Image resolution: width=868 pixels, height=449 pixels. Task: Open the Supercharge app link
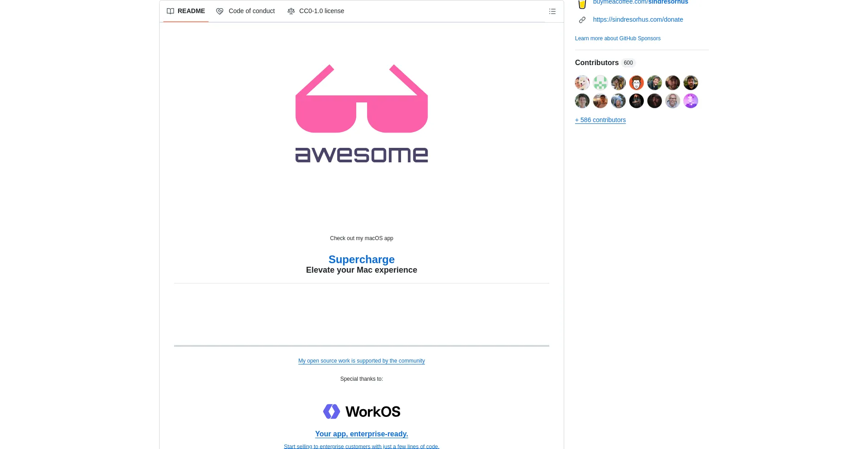pos(361,260)
